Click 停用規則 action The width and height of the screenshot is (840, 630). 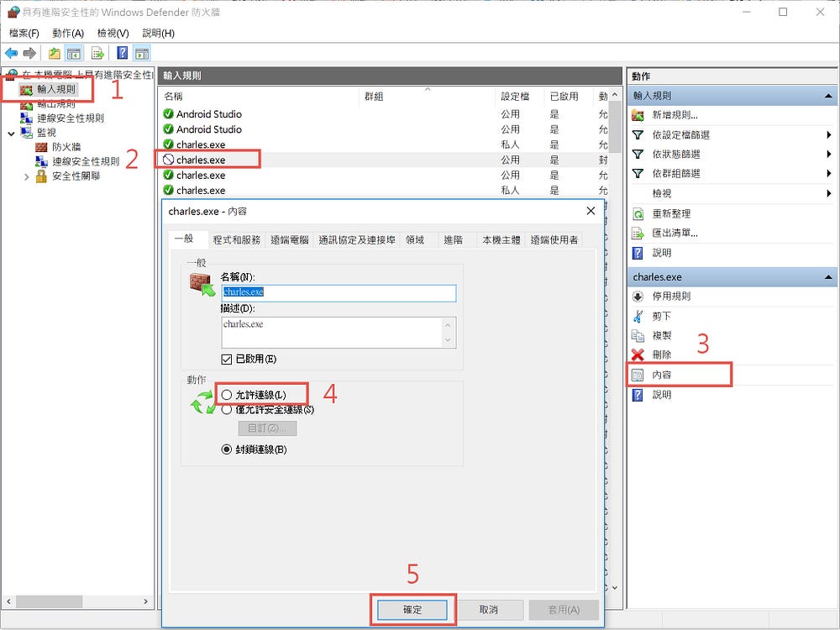click(x=671, y=296)
